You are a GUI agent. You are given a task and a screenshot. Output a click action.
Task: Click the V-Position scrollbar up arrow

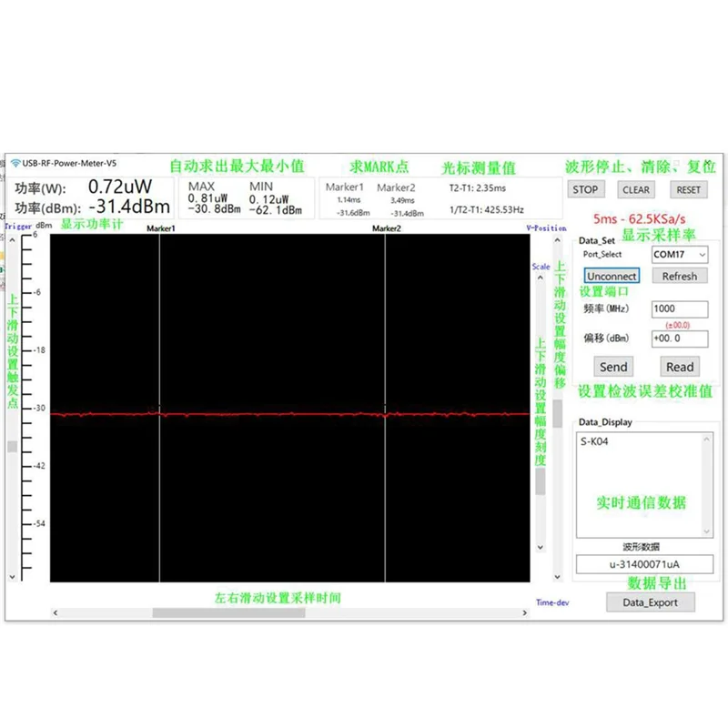[555, 240]
